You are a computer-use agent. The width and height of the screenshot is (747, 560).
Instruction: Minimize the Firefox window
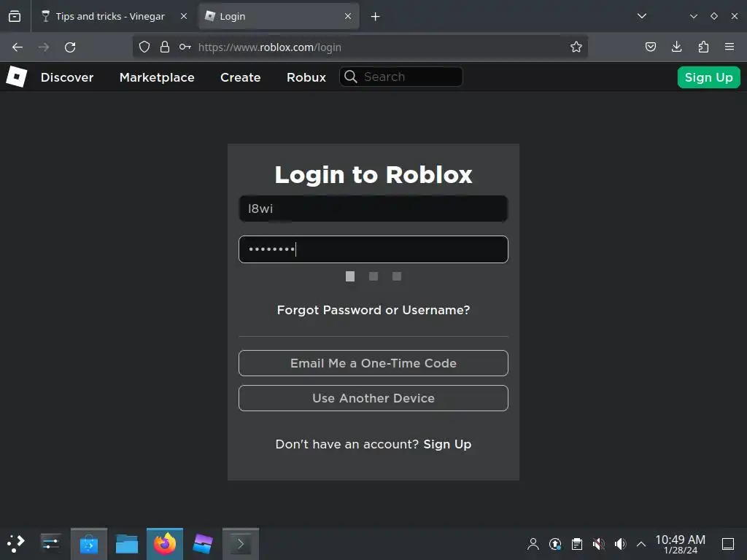[694, 16]
